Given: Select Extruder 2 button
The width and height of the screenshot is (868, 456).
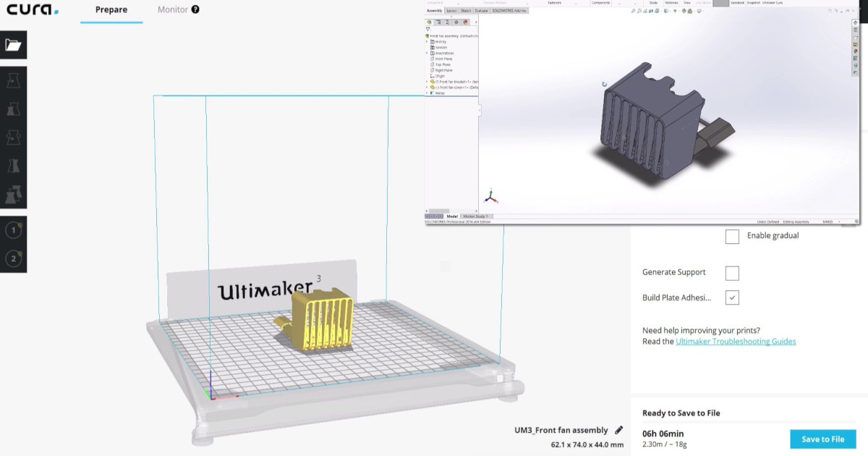Looking at the screenshot, I should pos(13,258).
